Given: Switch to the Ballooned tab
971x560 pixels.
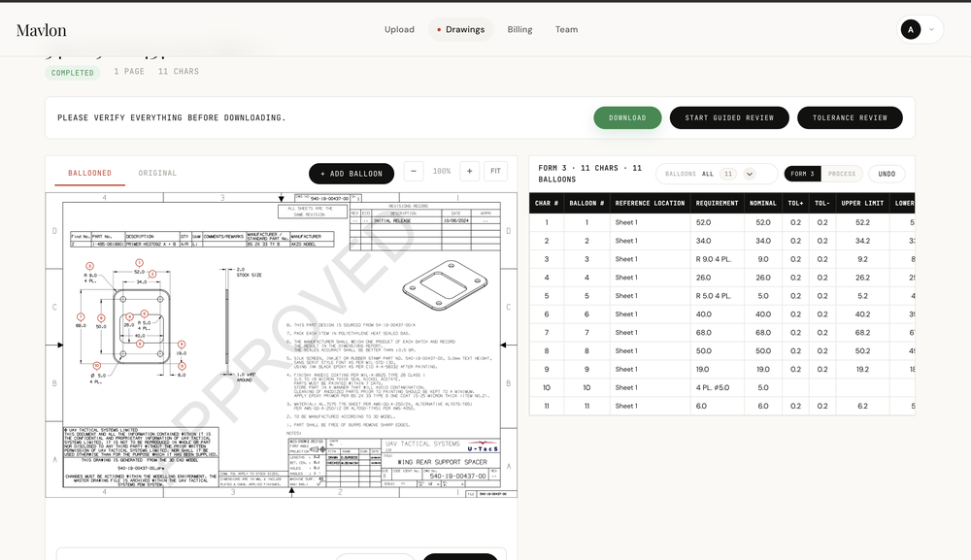Looking at the screenshot, I should [89, 174].
